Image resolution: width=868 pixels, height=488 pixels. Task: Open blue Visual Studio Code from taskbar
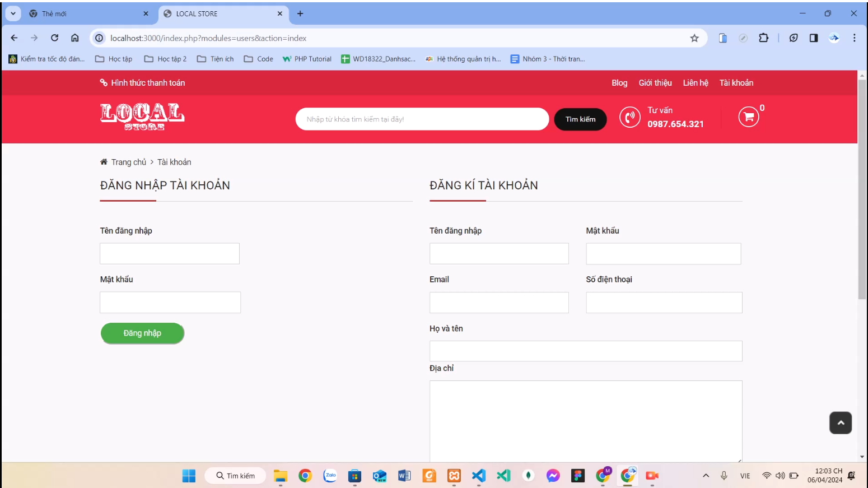pos(479,476)
